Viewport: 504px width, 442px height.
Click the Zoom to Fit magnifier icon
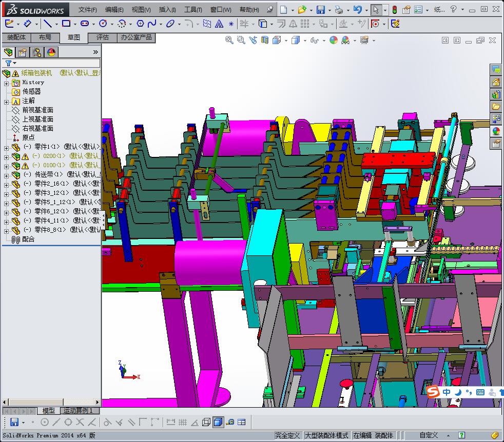[230, 40]
